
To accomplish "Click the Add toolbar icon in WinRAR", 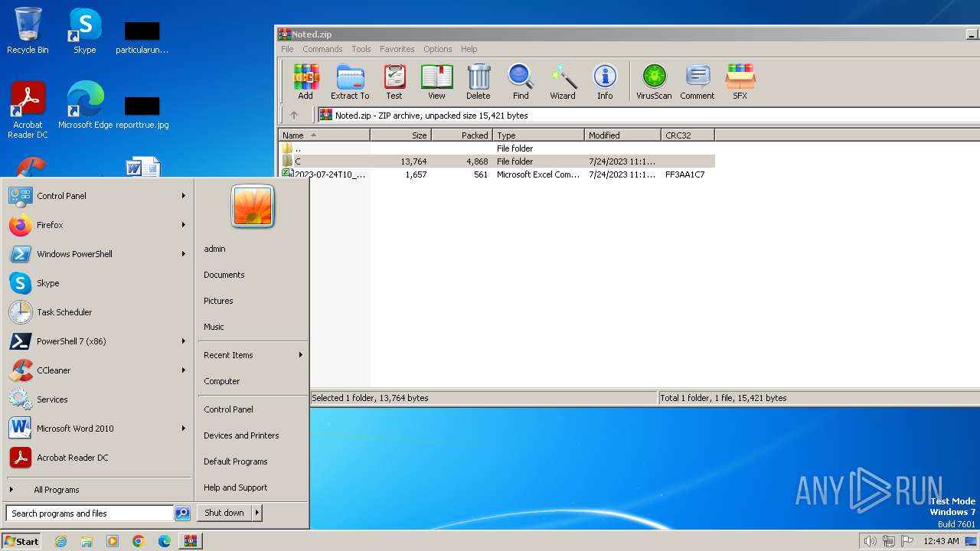I will click(305, 82).
